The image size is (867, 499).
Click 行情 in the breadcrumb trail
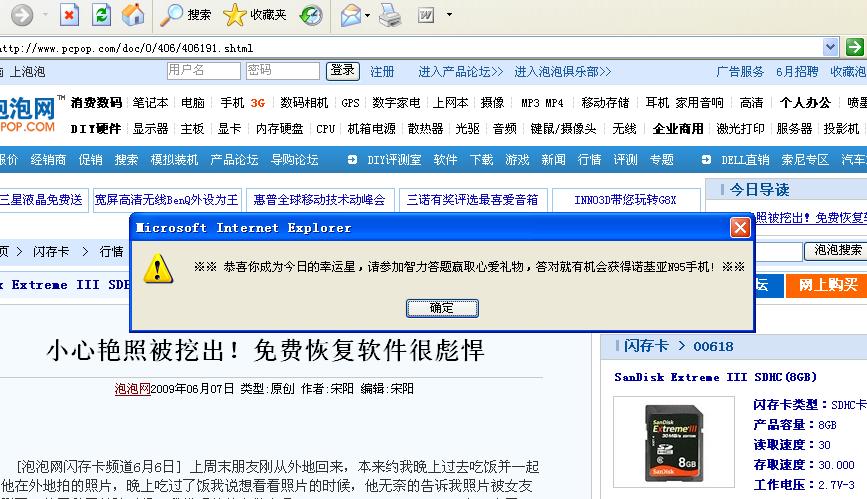tap(111, 252)
